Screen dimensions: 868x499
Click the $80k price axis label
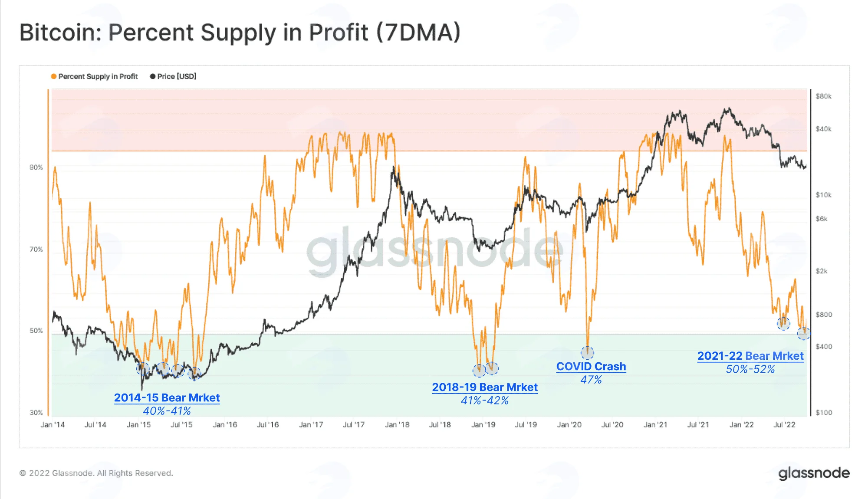coord(823,96)
